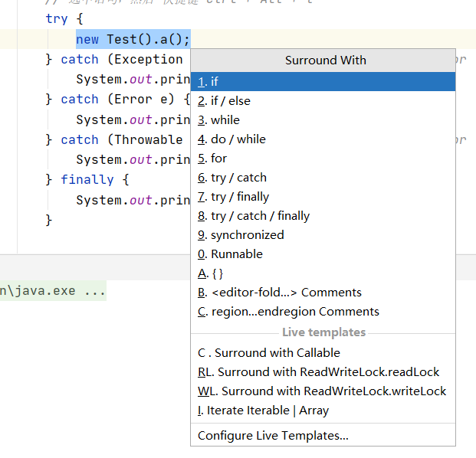Choose 'try / catch' option

pyautogui.click(x=238, y=177)
